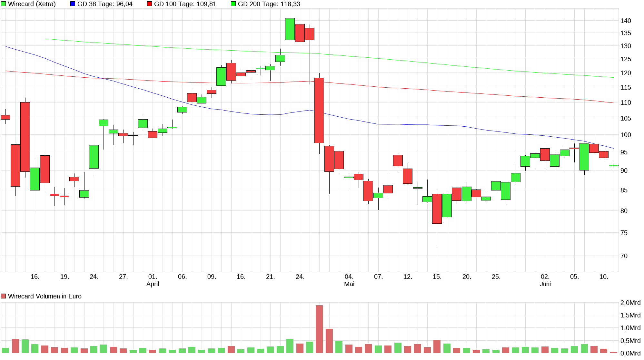Click the 2,0Mrd volume axis label
This screenshot has width=644, height=360.
(630, 303)
